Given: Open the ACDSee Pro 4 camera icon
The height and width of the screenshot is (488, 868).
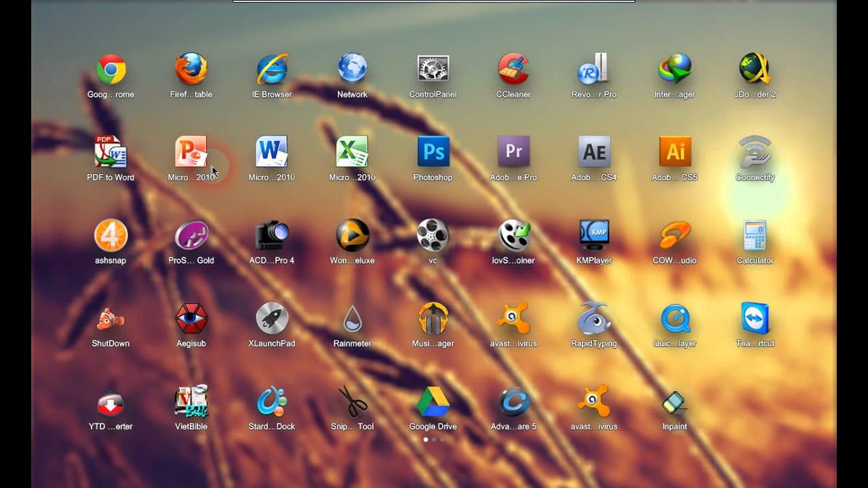Looking at the screenshot, I should click(272, 235).
